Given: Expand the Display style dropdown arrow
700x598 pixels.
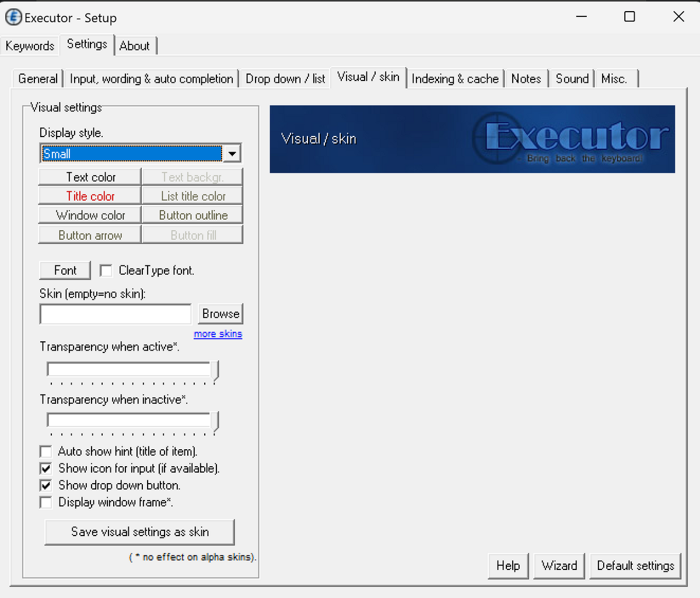Looking at the screenshot, I should 232,154.
